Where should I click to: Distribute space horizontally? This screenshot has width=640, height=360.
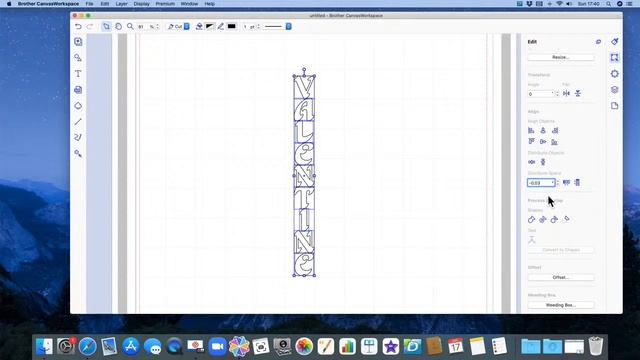click(x=566, y=182)
